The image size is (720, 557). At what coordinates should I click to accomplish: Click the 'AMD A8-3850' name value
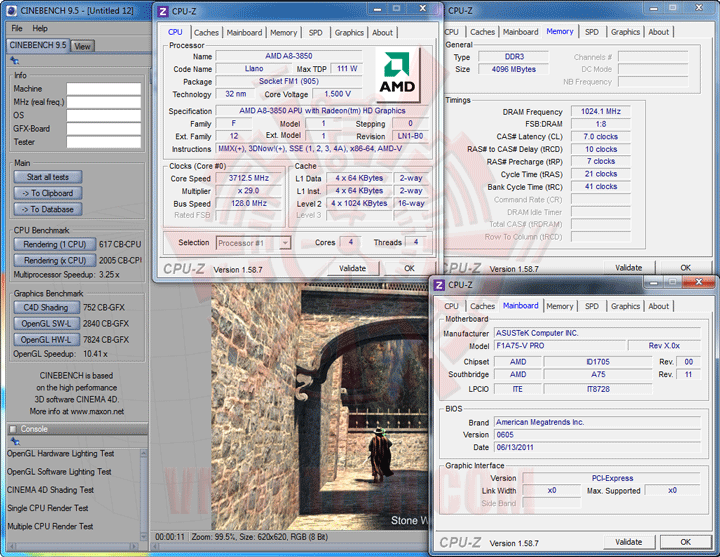pos(289,56)
